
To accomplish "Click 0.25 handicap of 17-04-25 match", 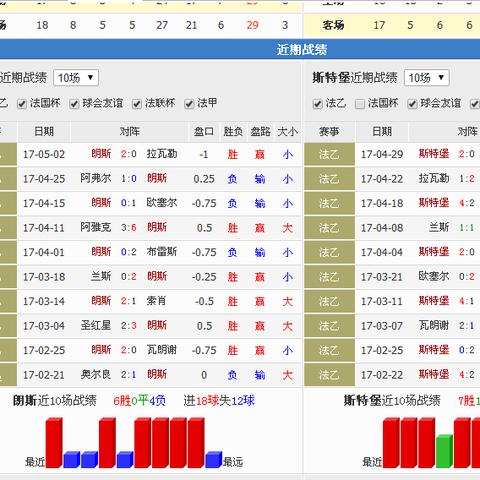I will pos(204,179).
